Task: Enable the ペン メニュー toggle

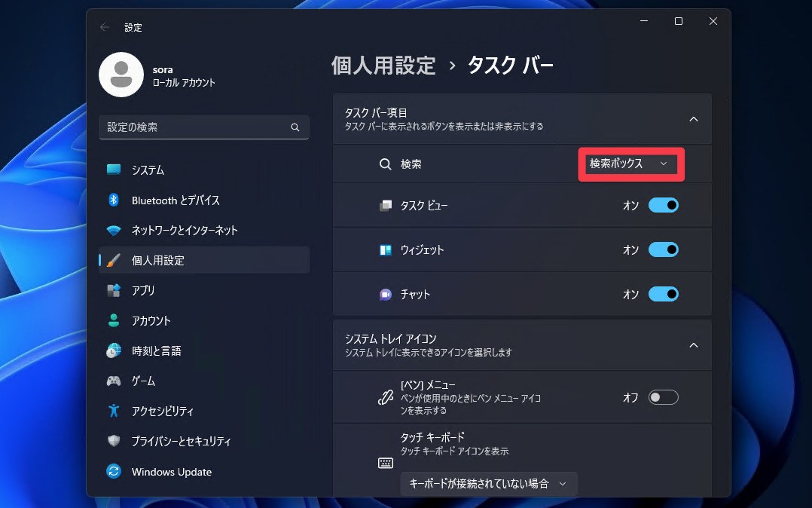Action: pyautogui.click(x=663, y=397)
